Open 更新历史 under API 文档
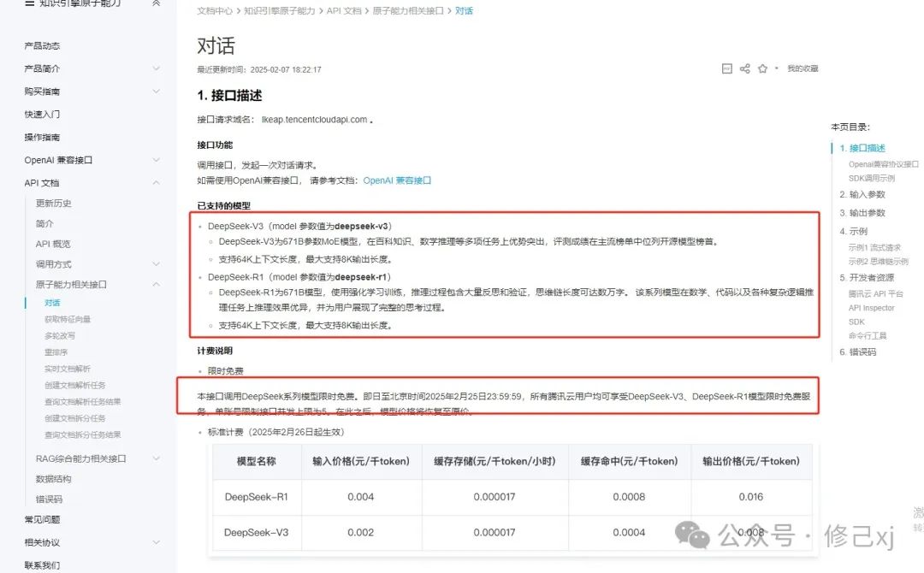This screenshot has width=924, height=573. pyautogui.click(x=54, y=204)
